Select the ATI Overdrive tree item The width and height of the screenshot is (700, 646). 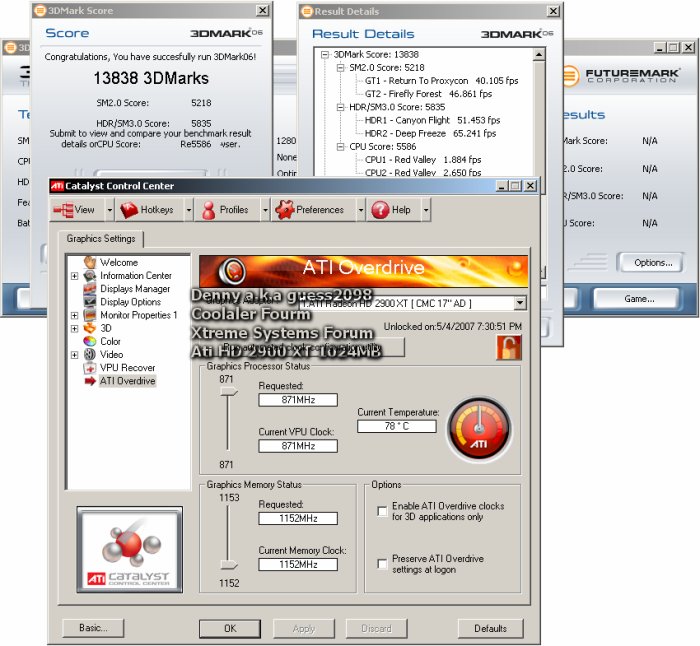[x=127, y=381]
